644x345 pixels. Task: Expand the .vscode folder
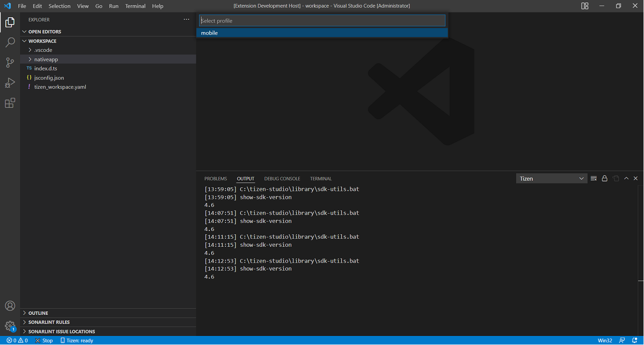pos(43,50)
